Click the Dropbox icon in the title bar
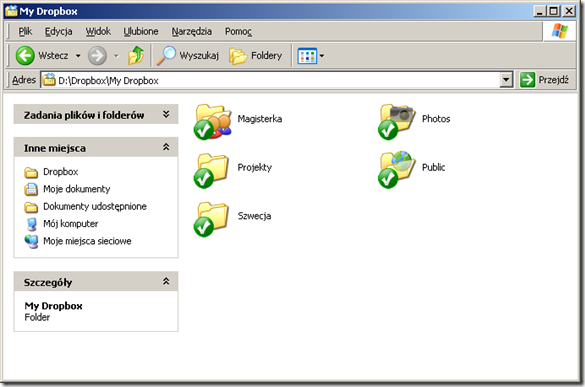Screen dimensions: 585x387 point(11,11)
